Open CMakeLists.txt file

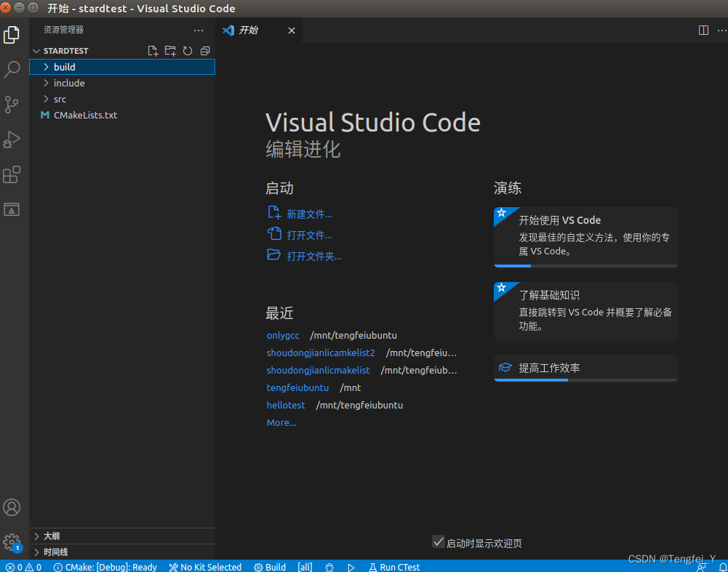pos(122,115)
